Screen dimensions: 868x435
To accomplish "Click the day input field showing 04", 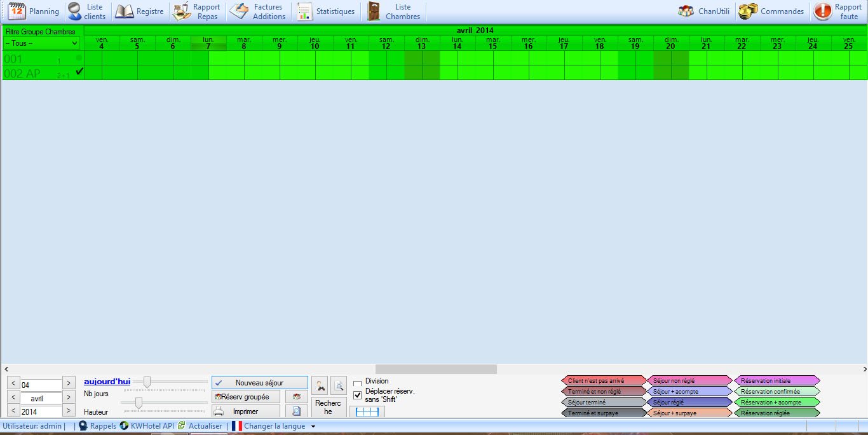I will coord(41,385).
